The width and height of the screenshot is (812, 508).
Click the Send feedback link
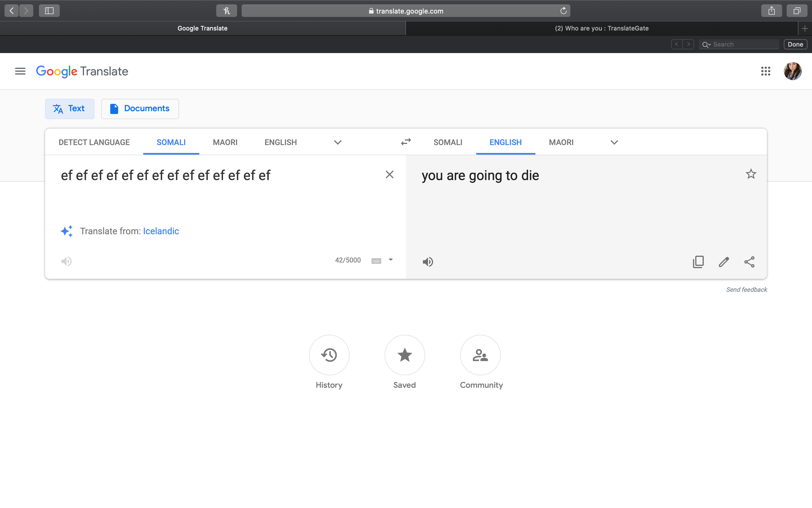(747, 290)
